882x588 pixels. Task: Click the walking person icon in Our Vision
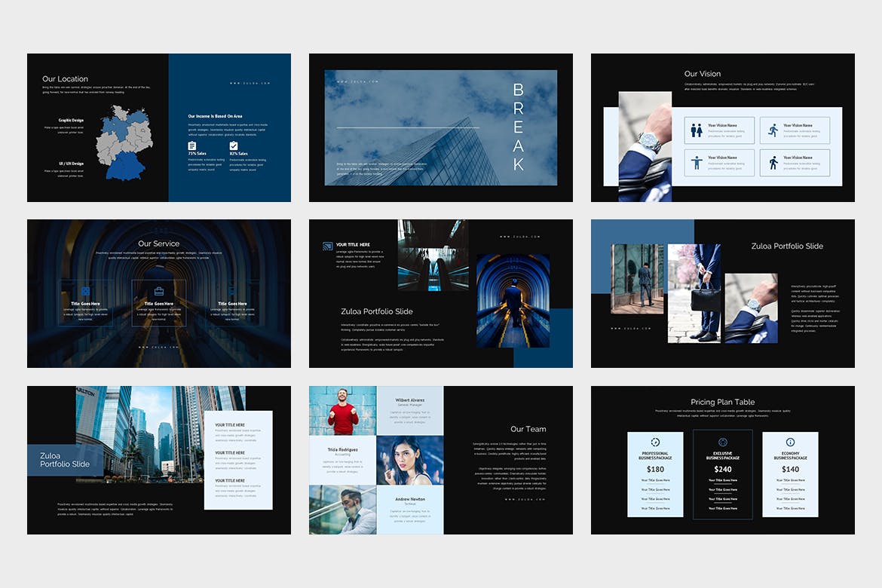(x=773, y=163)
